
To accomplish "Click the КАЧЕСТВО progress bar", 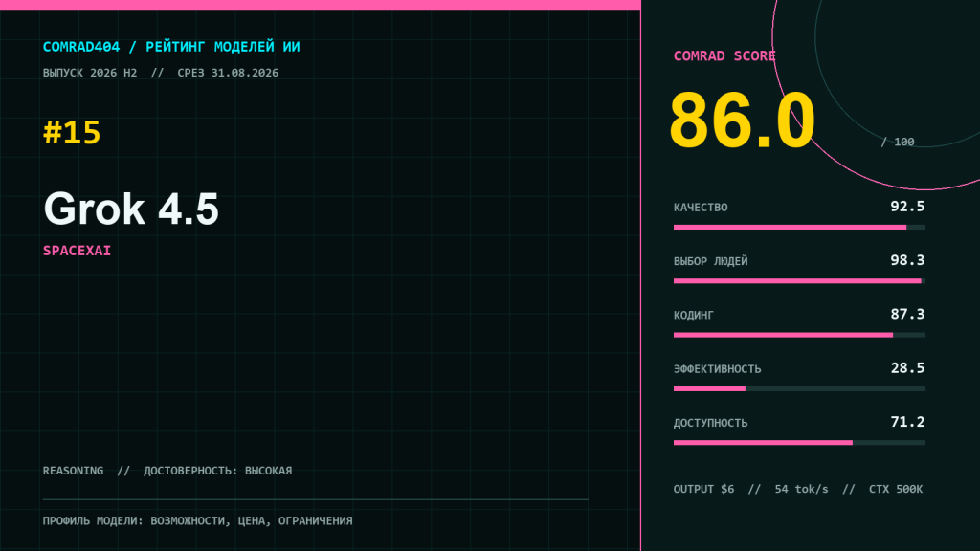I will (x=799, y=228).
